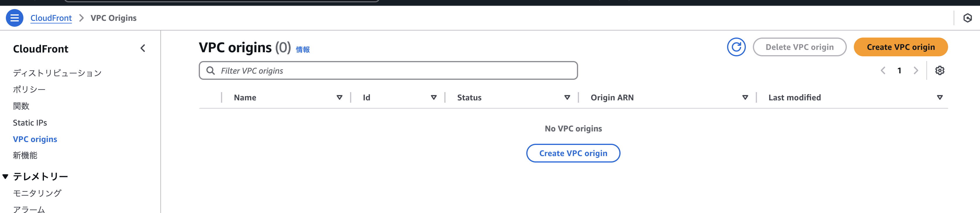Click the orange Create VPC origin button
980x213 pixels.
[900, 47]
